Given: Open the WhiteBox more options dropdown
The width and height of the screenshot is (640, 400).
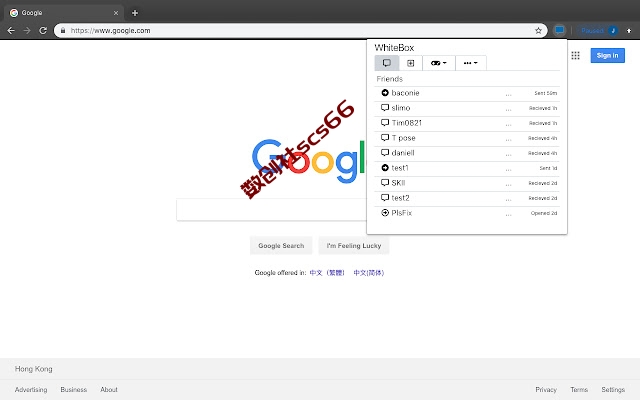Looking at the screenshot, I should [471, 63].
